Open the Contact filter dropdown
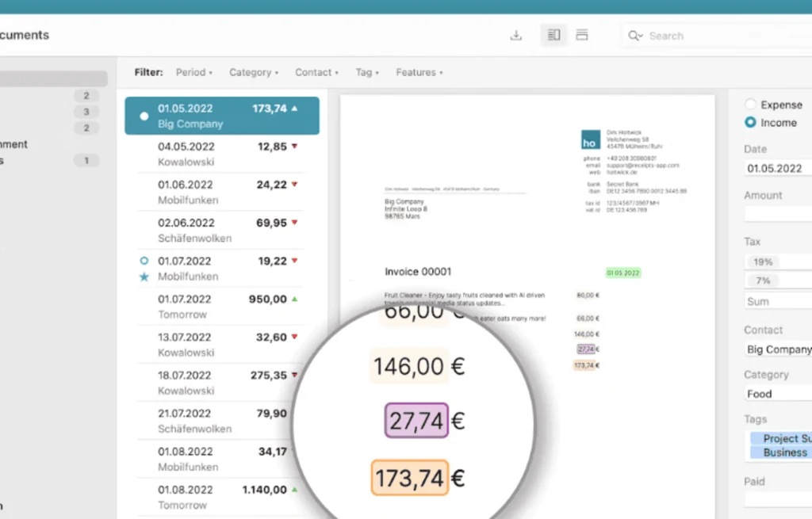The image size is (812, 519). click(x=316, y=72)
